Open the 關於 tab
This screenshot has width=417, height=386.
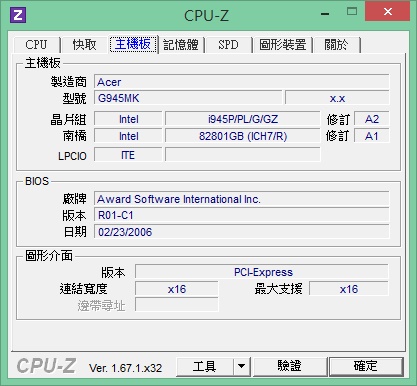pyautogui.click(x=336, y=45)
